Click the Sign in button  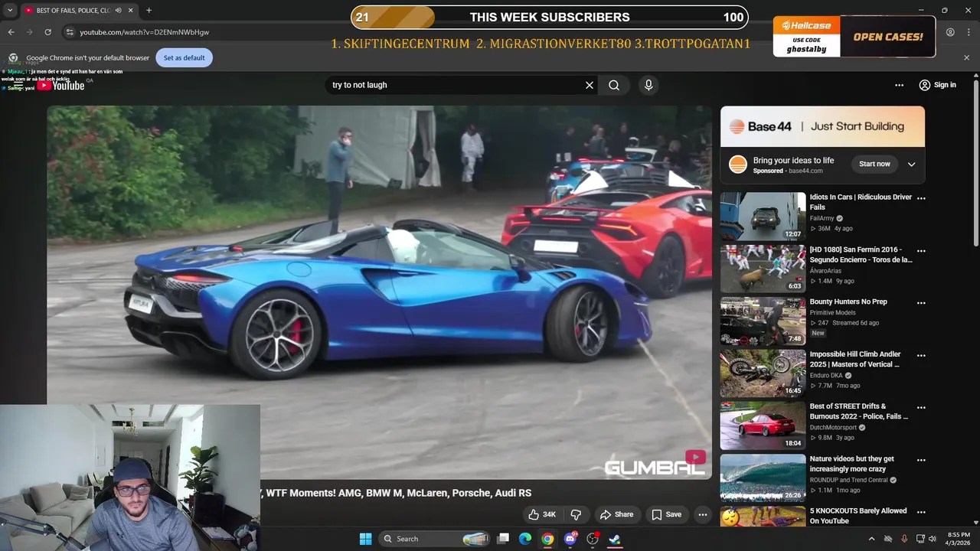click(938, 85)
